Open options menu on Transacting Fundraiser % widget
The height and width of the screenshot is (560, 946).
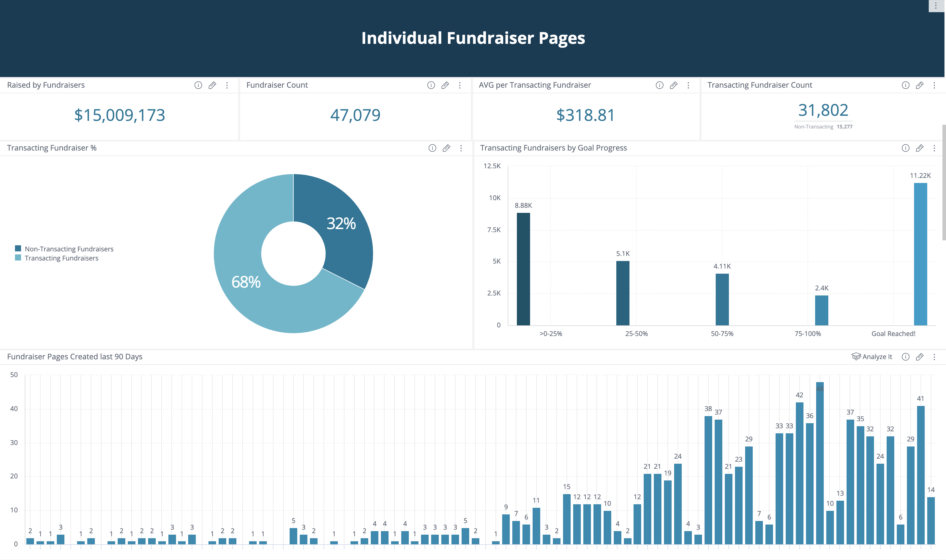(x=461, y=148)
